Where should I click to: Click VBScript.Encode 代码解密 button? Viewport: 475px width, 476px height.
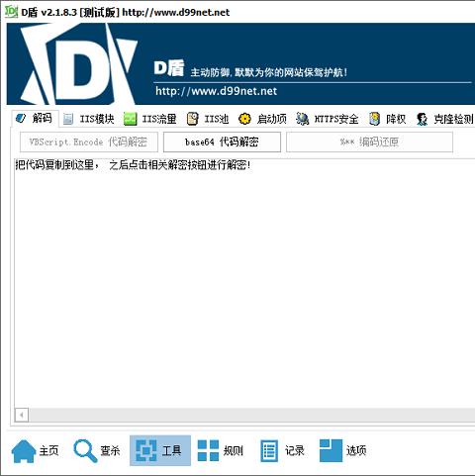[x=89, y=143]
